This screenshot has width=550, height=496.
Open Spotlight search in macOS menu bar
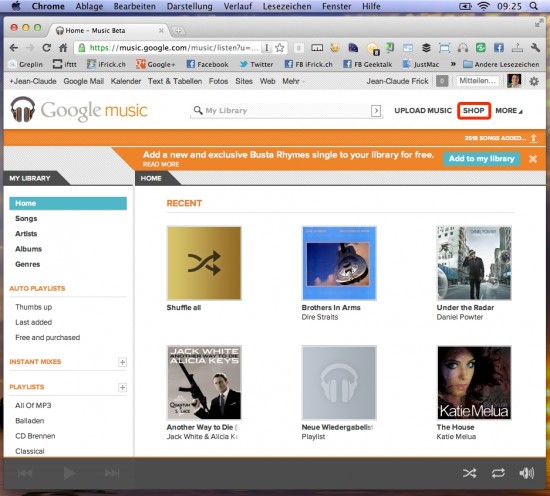click(534, 6)
